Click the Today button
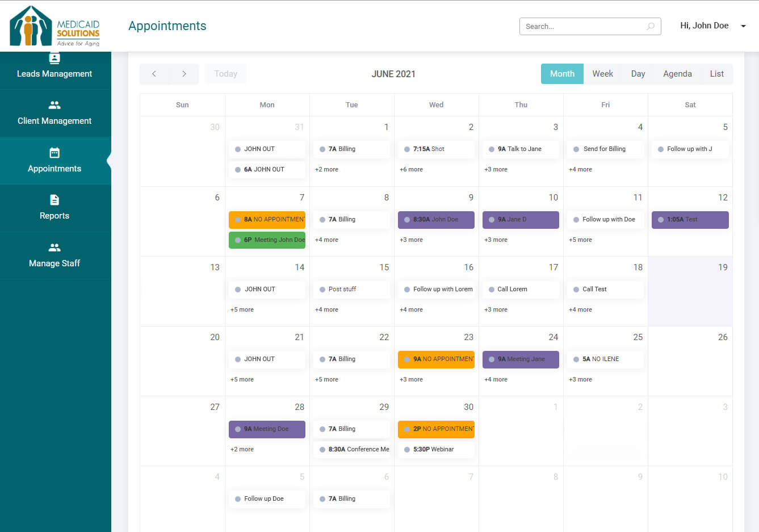759x532 pixels. [x=225, y=74]
